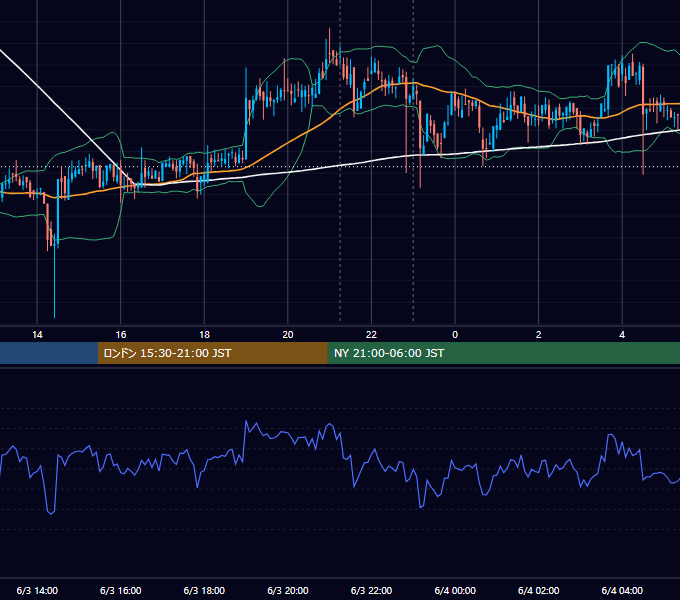Click the 14 hour axis label
The image size is (680, 600).
37,335
